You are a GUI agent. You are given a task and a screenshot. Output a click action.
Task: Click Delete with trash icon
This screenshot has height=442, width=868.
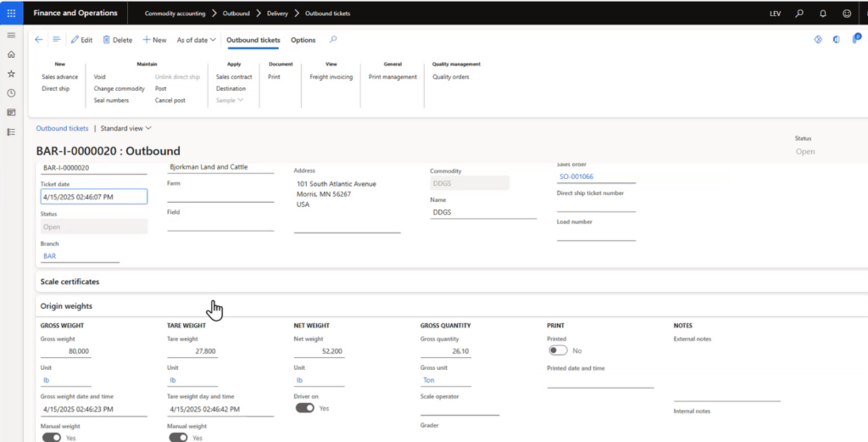pos(117,40)
